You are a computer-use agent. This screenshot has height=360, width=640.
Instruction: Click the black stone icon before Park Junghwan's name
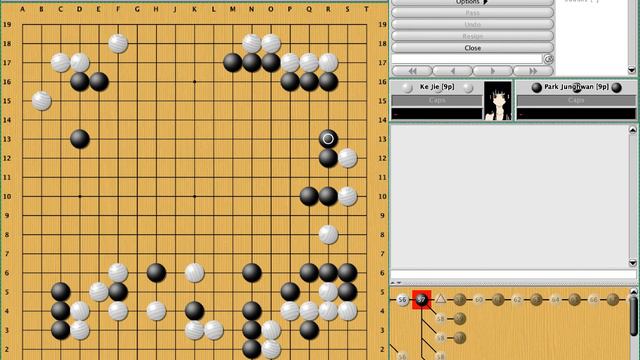click(x=537, y=87)
